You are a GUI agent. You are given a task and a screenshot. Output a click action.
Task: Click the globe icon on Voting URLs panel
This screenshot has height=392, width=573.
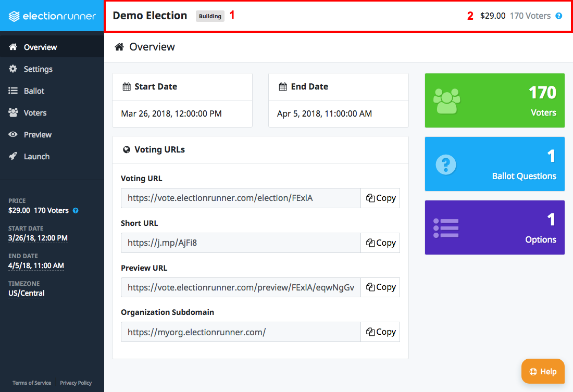[126, 149]
